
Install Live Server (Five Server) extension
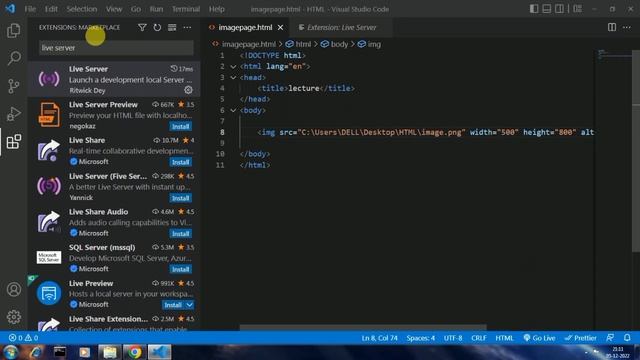[180, 198]
